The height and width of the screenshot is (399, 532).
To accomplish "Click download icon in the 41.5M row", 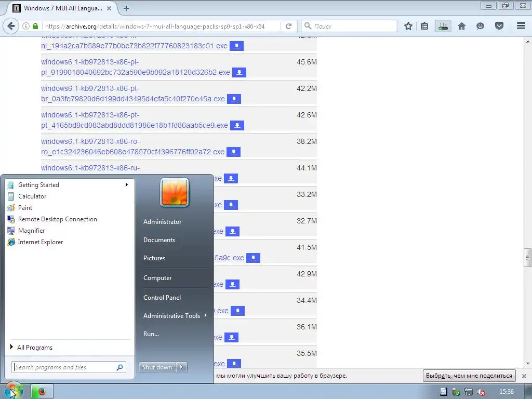I will coord(253,258).
